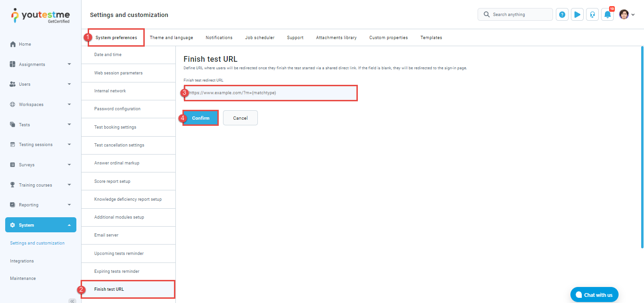This screenshot has width=644, height=303.
Task: Select Additional modules setup
Action: point(128,217)
